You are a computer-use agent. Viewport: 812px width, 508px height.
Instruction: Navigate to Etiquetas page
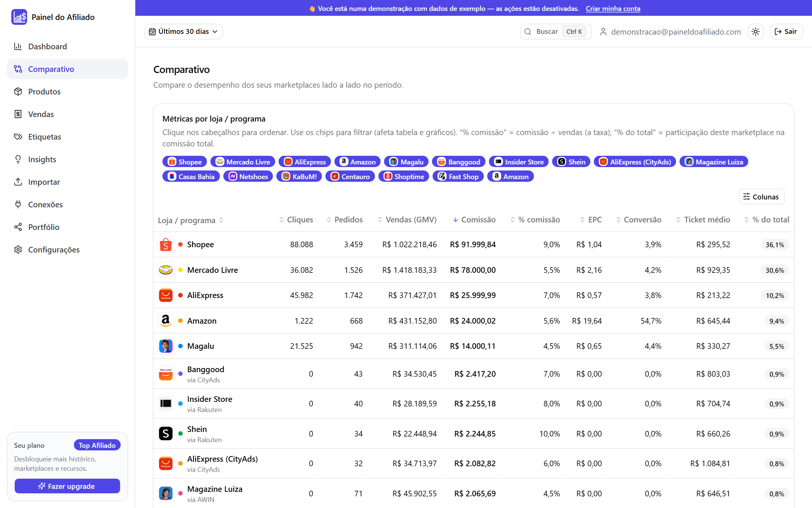(67, 137)
